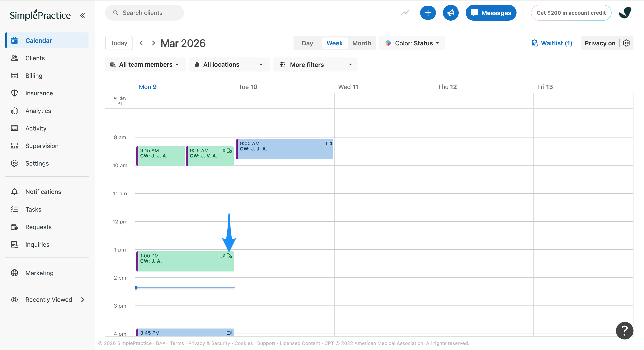Select the Fri 13 day header
Image resolution: width=644 pixels, height=350 pixels.
545,87
